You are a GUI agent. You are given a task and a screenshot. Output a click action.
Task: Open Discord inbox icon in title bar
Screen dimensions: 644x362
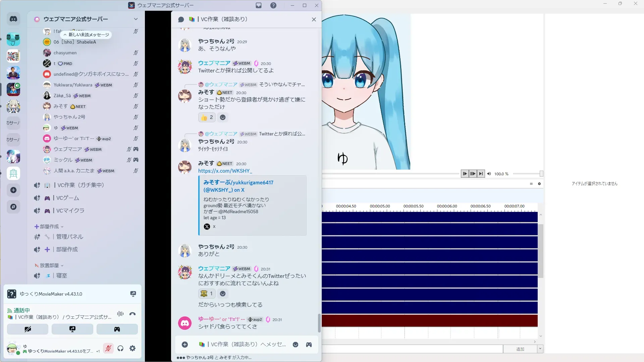[x=259, y=5]
